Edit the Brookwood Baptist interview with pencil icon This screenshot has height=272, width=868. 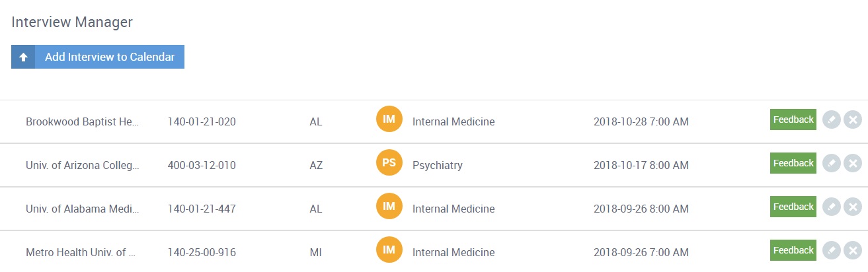coord(832,120)
